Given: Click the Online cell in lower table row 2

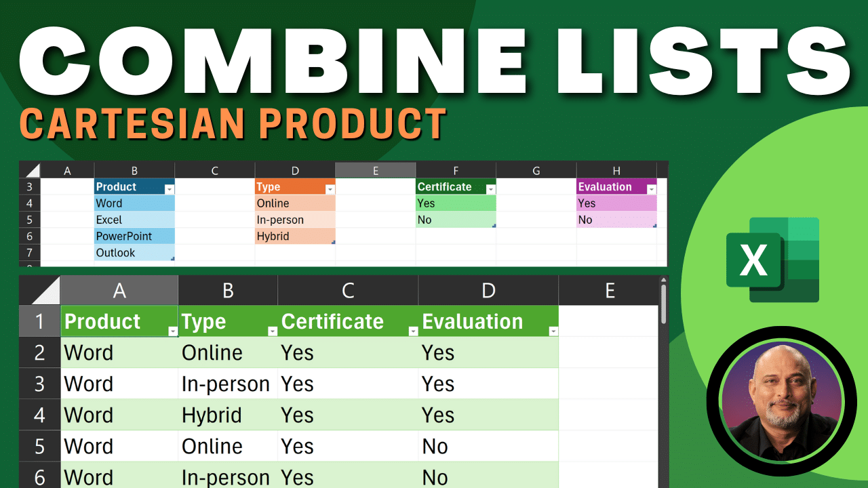Looking at the screenshot, I should [228, 352].
